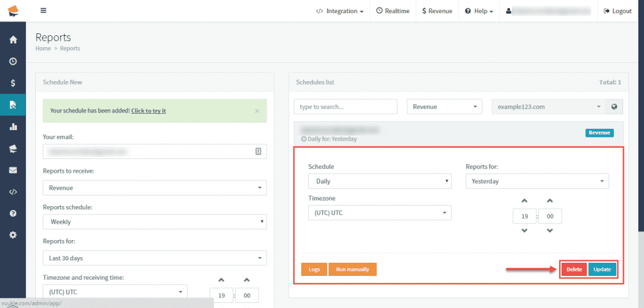Click the globe icon beside example123.com
Screen dimensions: 644x308
click(614, 107)
